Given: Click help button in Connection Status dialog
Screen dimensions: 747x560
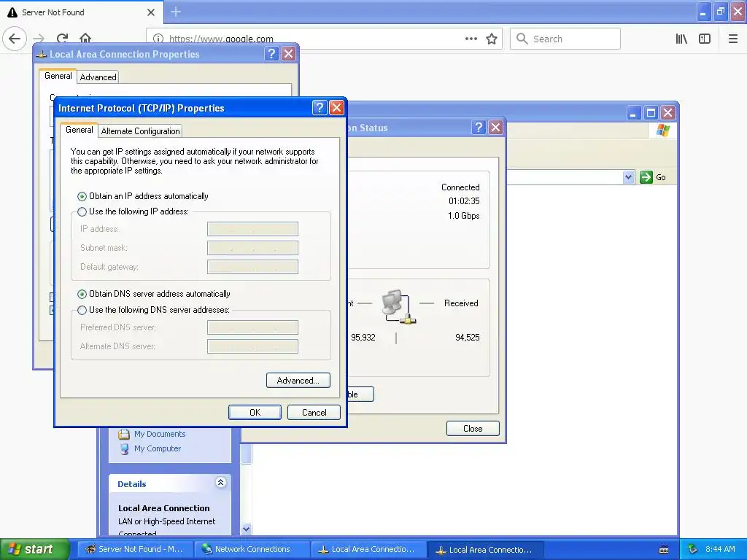Looking at the screenshot, I should click(479, 127).
